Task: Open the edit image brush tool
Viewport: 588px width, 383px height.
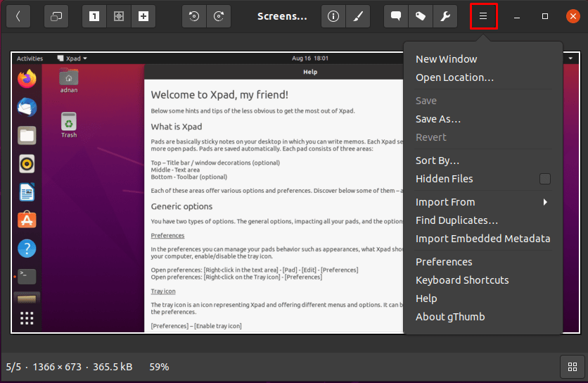Action: coord(358,16)
